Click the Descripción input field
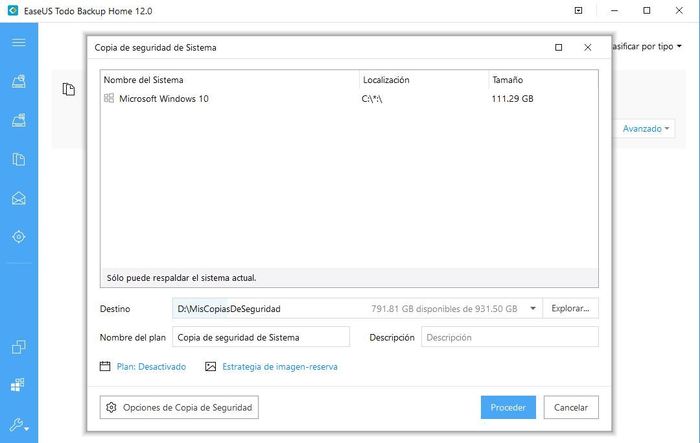Viewport: 700px width, 443px height. 510,337
